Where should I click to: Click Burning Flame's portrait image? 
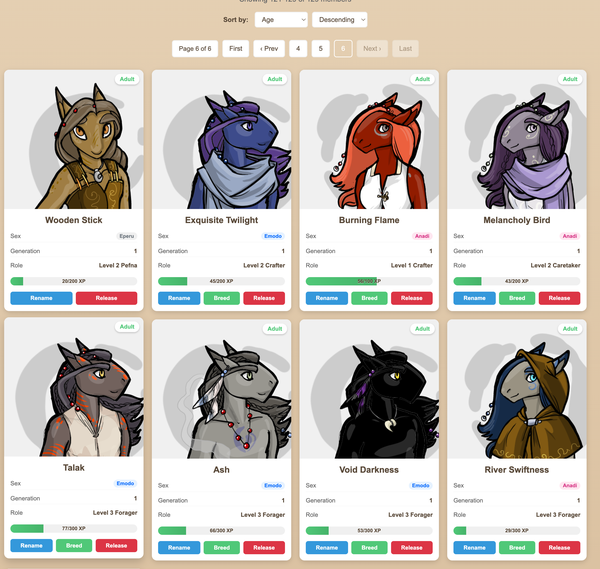[x=369, y=140]
